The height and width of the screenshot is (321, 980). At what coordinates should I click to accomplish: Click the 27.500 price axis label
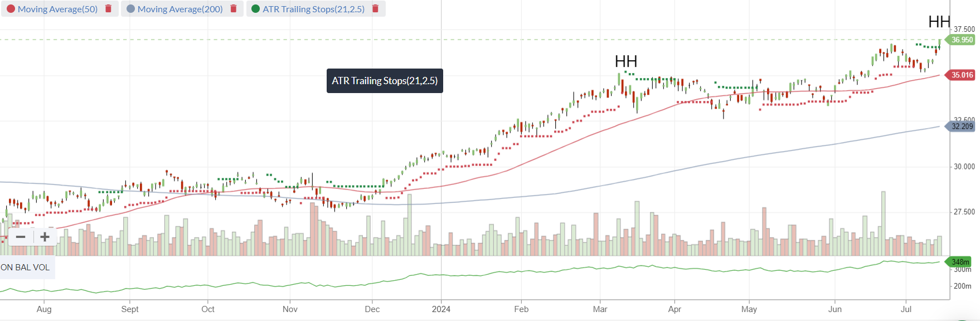964,212
